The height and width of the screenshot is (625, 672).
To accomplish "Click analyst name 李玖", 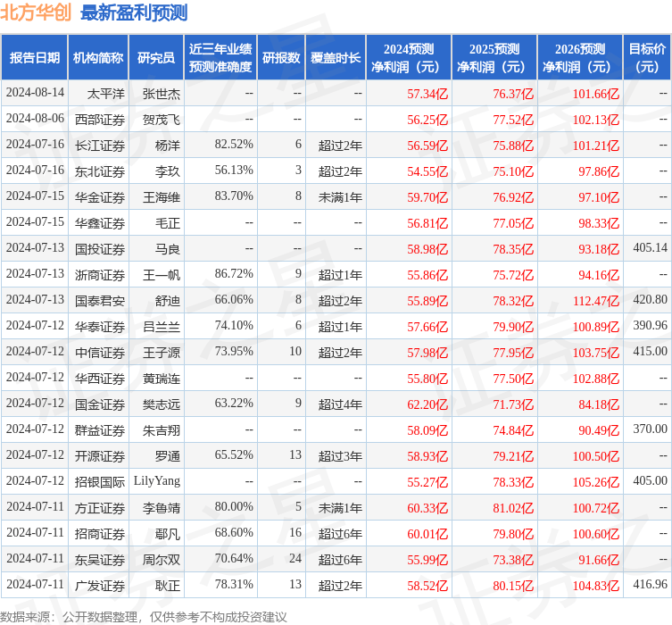I will click(168, 171).
